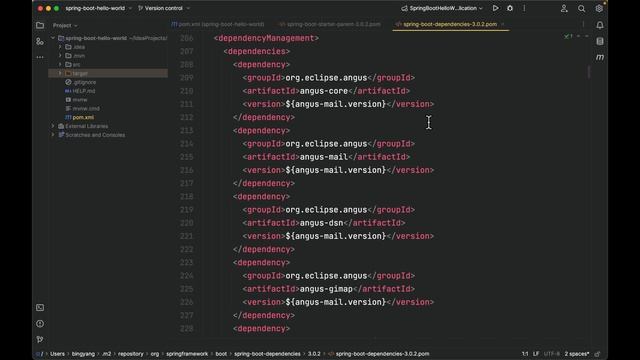Open the Git tool window

pyautogui.click(x=40, y=340)
